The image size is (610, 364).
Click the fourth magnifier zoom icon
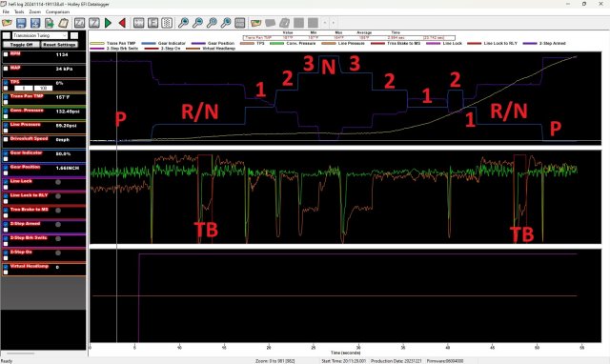pos(226,23)
